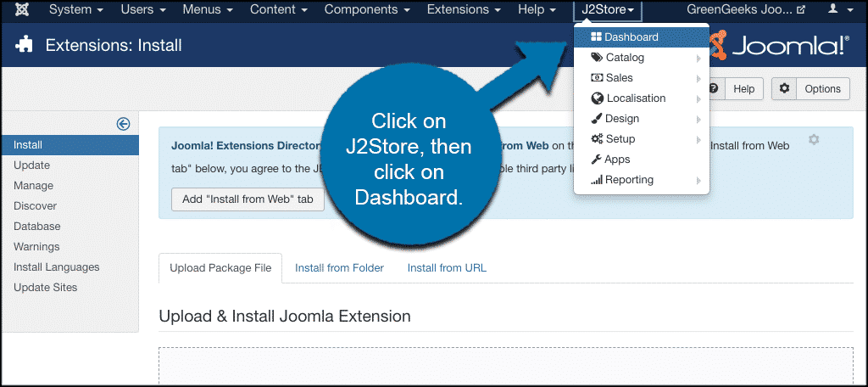
Task: Open Setup in the J2Store menu
Action: pos(620,139)
